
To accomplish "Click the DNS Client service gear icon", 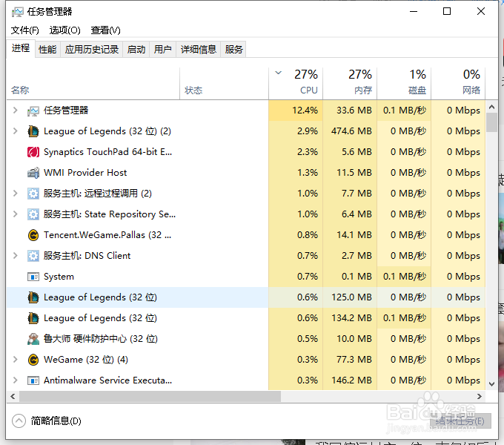I will coord(33,256).
